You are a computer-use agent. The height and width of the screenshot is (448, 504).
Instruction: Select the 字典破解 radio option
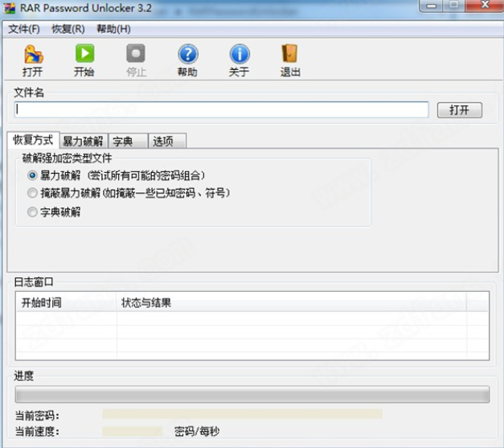[x=32, y=212]
